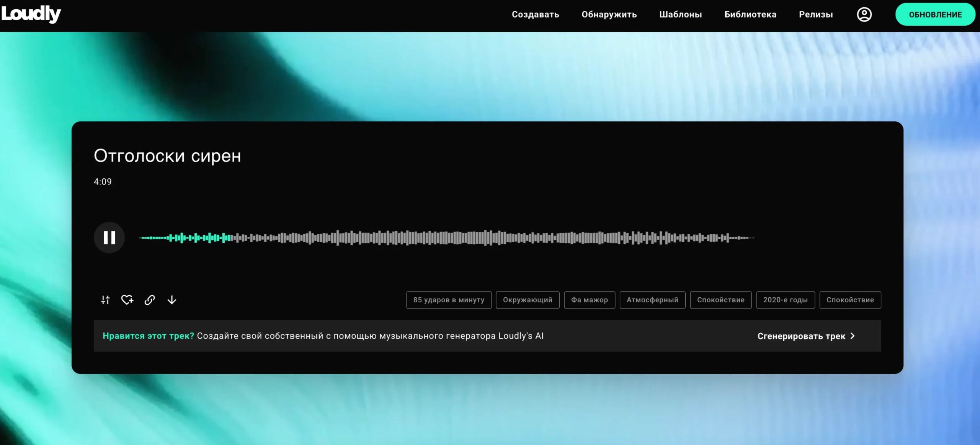980x445 pixels.
Task: Open the user account profile icon
Action: tap(864, 15)
